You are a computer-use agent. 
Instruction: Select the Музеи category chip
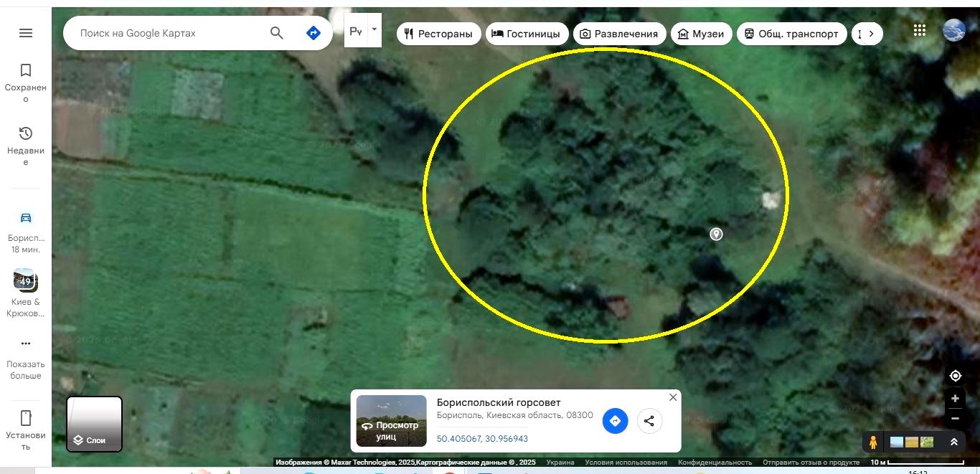[701, 34]
